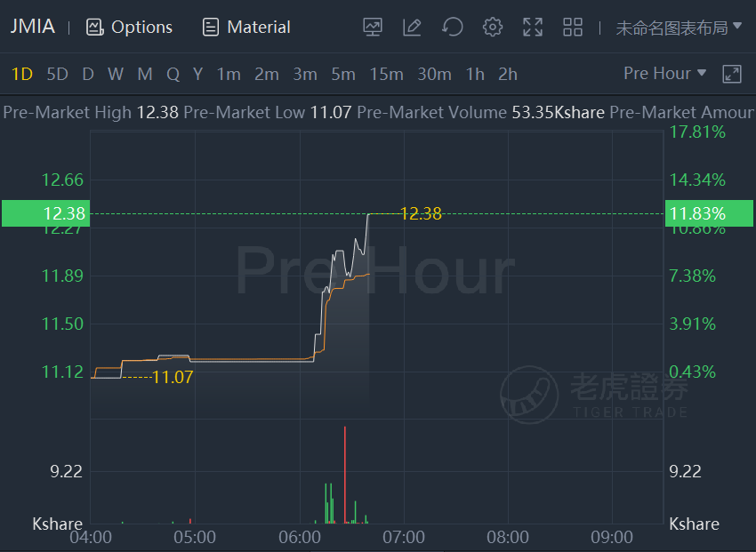Open the Pre Hour session dropdown
Screen dimensions: 756x552
(665, 73)
